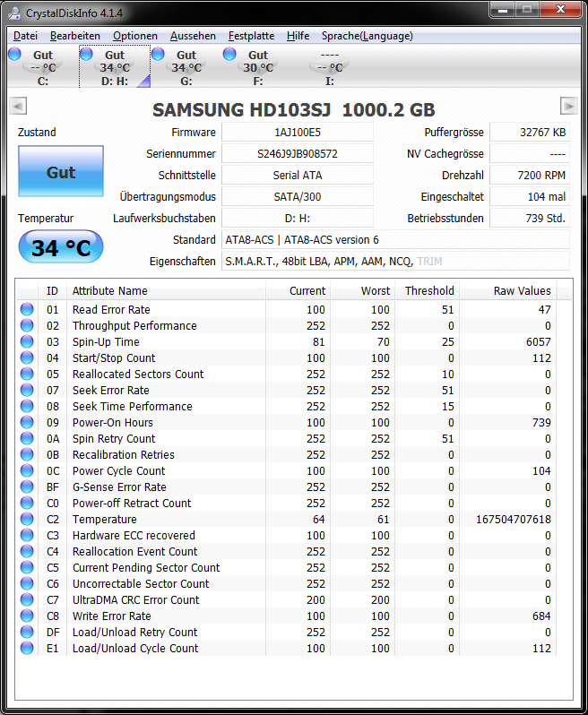Select the Read Error Rate raw value 47
Viewport: 588px width, 715px height.
pos(544,310)
